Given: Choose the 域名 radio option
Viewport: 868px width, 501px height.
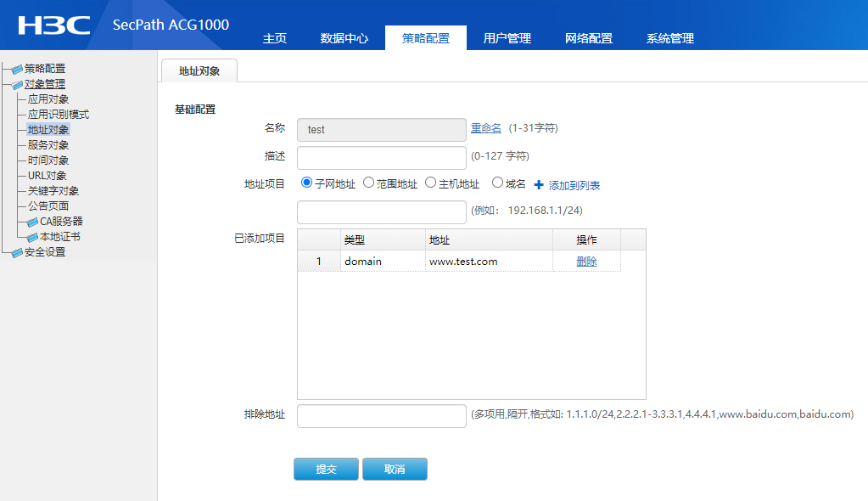Looking at the screenshot, I should tap(497, 183).
